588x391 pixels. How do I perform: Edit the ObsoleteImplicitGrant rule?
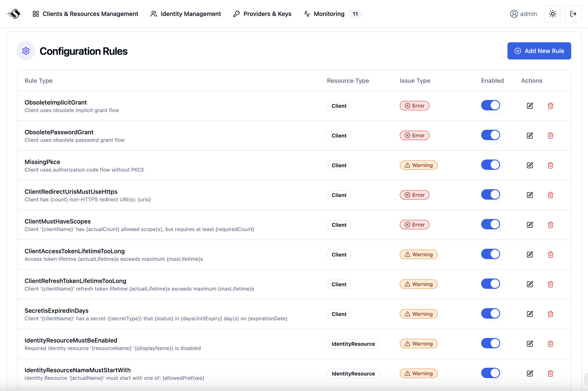(x=530, y=106)
